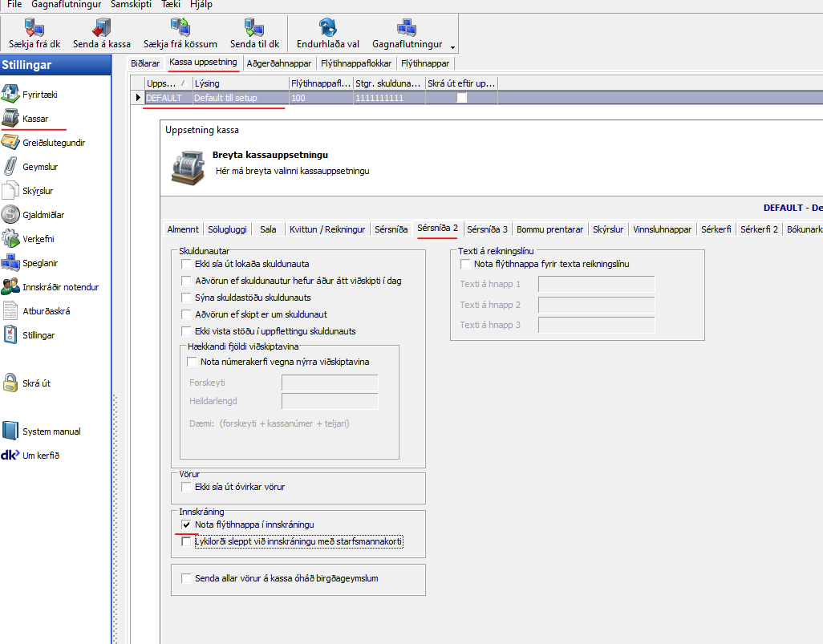Click the Sækja frá dk toolbar icon
The height and width of the screenshot is (644, 823).
[34, 28]
